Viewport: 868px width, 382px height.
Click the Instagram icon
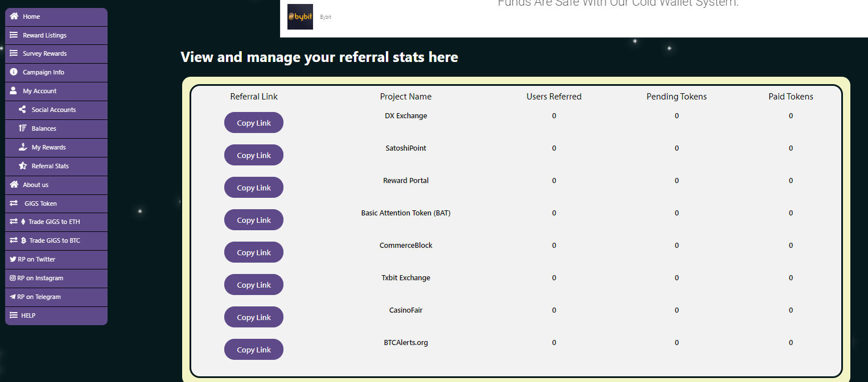13,278
